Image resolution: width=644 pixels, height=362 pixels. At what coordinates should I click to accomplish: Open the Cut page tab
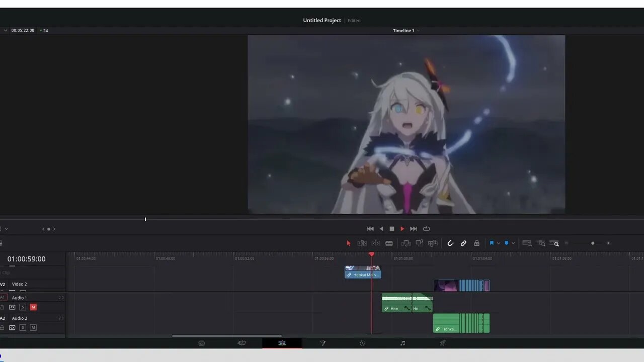tap(242, 343)
